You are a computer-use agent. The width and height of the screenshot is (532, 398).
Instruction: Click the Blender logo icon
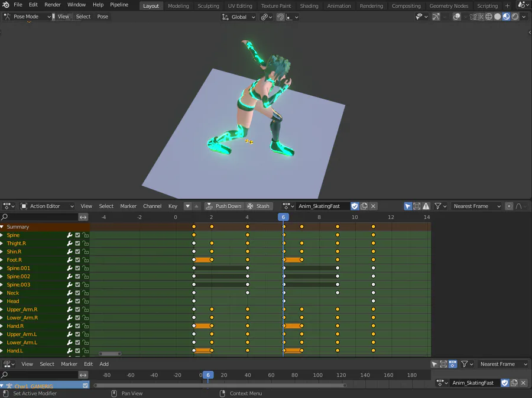coord(6,5)
